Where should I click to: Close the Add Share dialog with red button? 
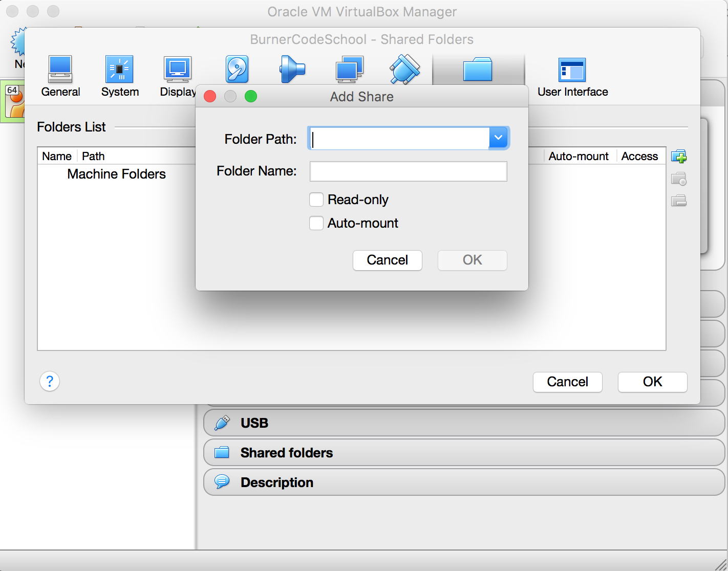pos(210,96)
